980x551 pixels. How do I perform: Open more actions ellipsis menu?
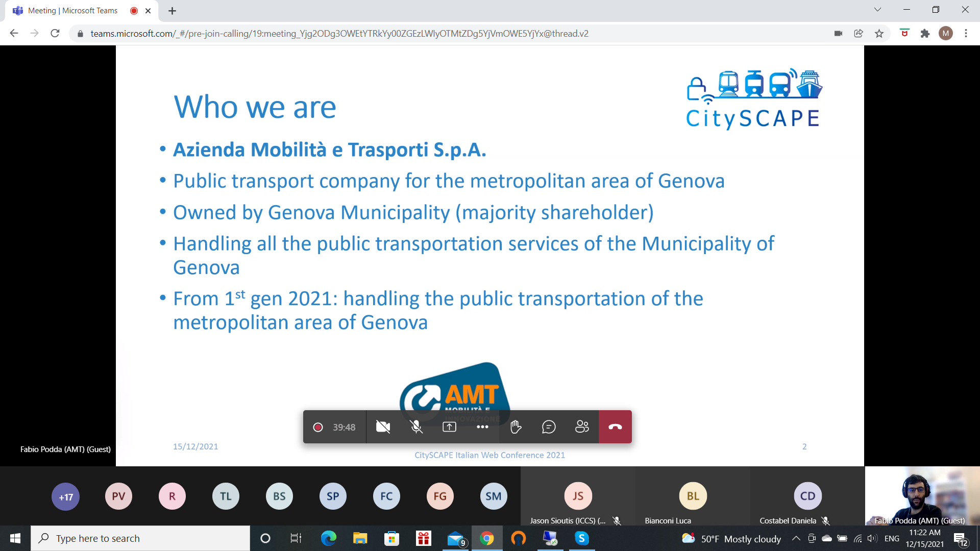click(x=482, y=427)
